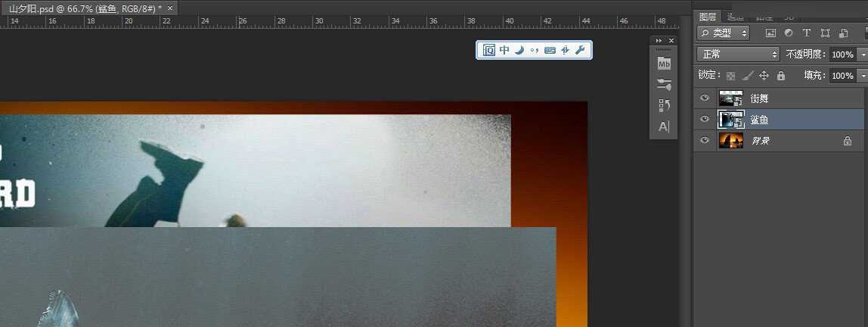This screenshot has width=868, height=327.
Task: Toggle visibility of the 背景 layer
Action: point(705,141)
